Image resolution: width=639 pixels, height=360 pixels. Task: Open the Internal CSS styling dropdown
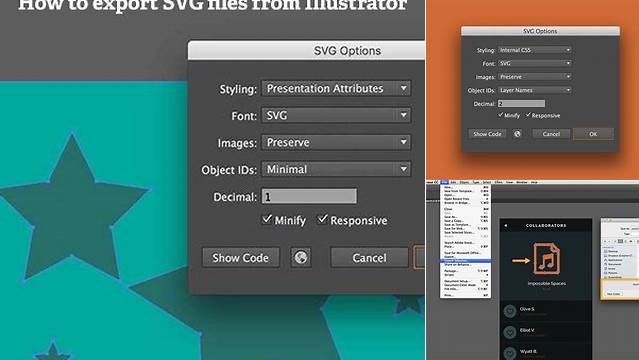pos(535,50)
